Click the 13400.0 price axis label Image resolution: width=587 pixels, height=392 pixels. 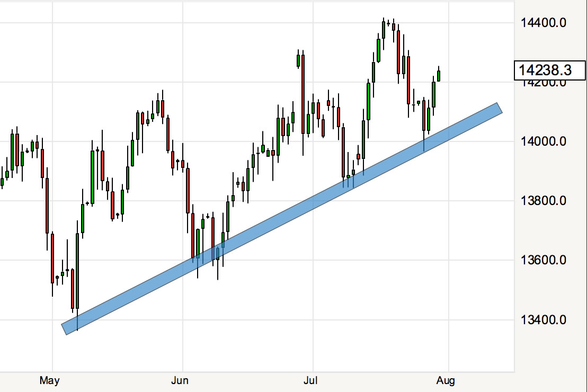point(545,320)
